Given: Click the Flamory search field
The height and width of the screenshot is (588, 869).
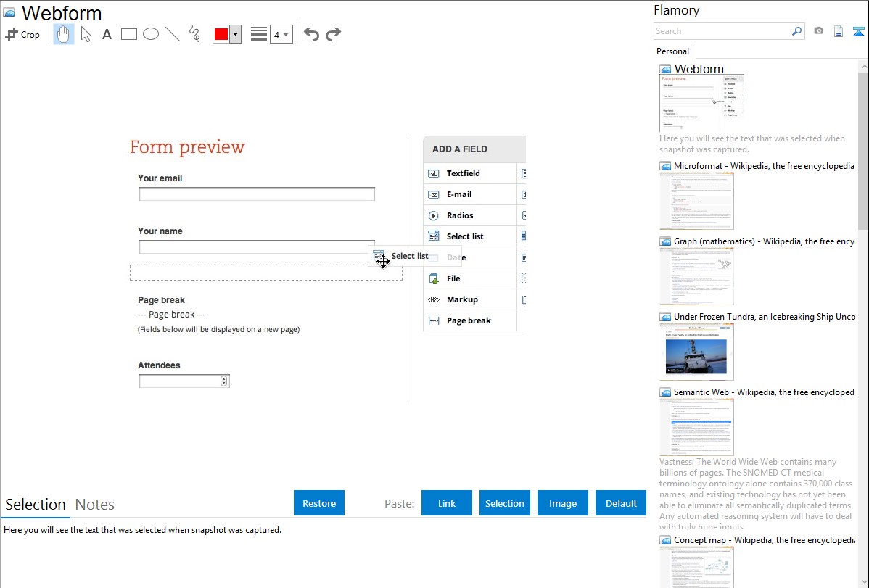Looking at the screenshot, I should (x=722, y=31).
